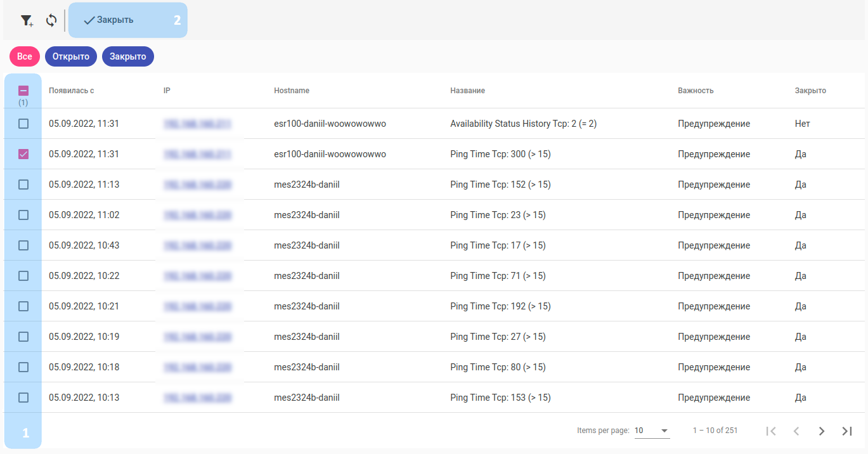The width and height of the screenshot is (868, 454).
Task: Filter by Закрыто status
Action: pos(128,56)
